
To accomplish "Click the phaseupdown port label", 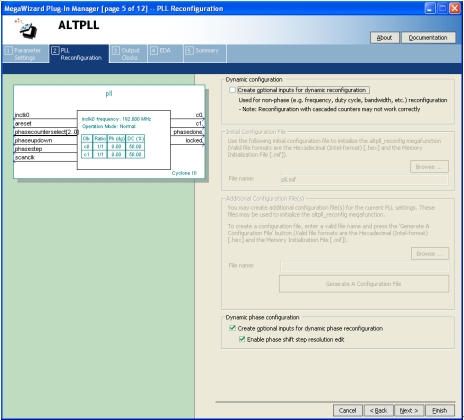I will [33, 140].
